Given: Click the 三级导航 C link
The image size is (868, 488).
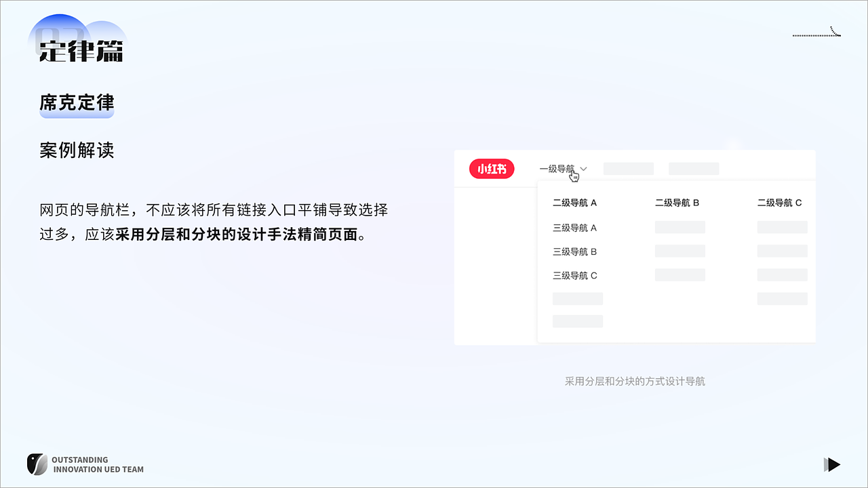Looking at the screenshot, I should (574, 275).
